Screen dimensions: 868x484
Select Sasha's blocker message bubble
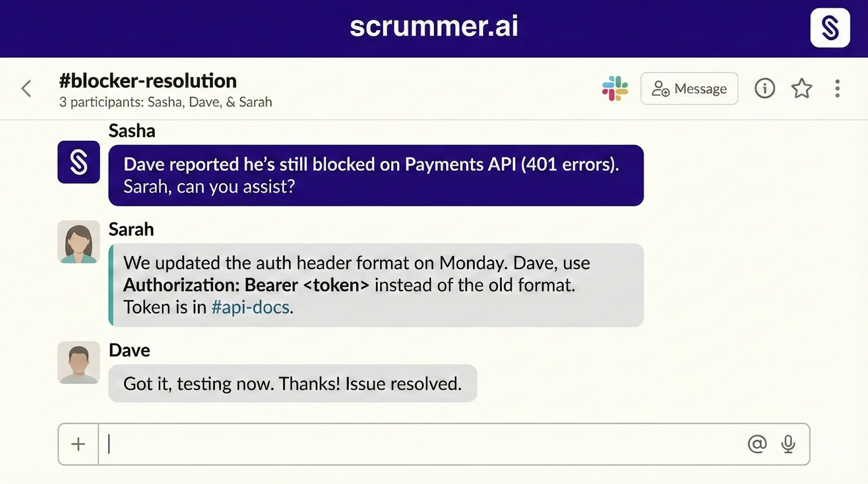tap(376, 175)
